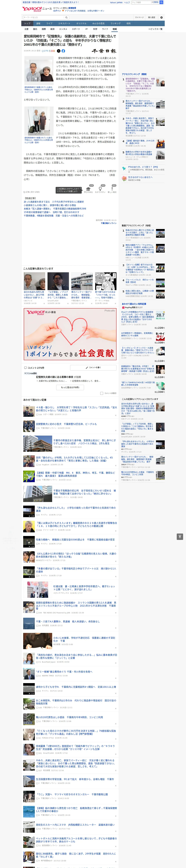This screenshot has height=868, width=186.
Task: Open the article 千葉・八街で4人襲撃か
Action: point(68,621)
